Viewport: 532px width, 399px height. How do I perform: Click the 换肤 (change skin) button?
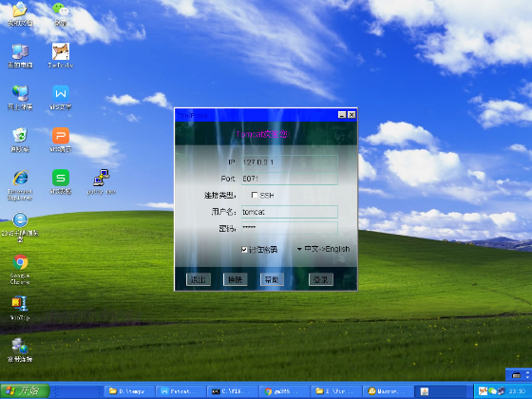click(236, 279)
